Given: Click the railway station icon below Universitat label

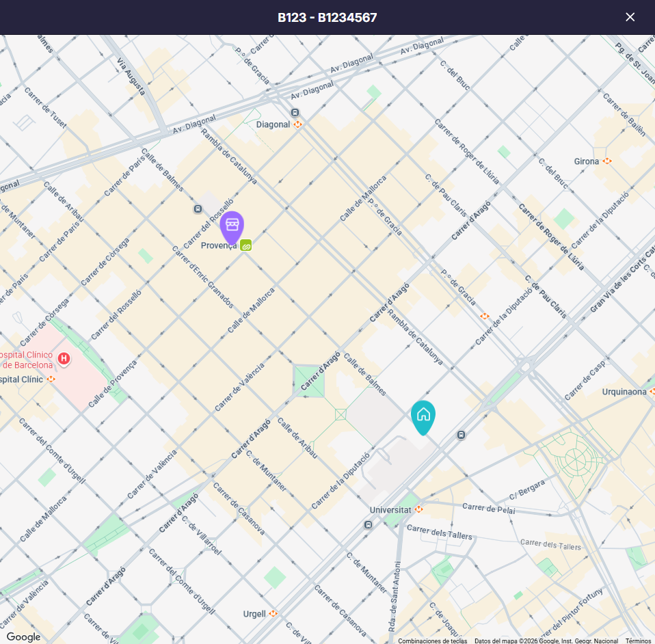Looking at the screenshot, I should [368, 524].
